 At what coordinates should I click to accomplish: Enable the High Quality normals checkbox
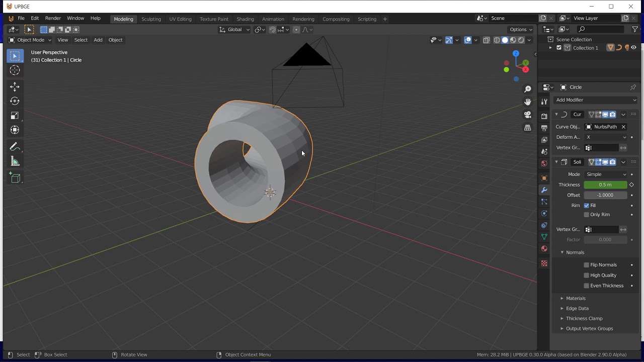click(587, 276)
